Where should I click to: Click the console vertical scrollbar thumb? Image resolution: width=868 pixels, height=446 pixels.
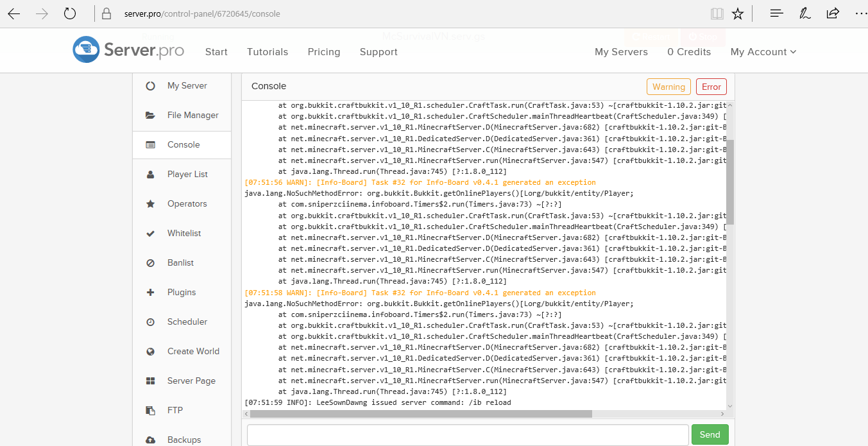[x=730, y=182]
